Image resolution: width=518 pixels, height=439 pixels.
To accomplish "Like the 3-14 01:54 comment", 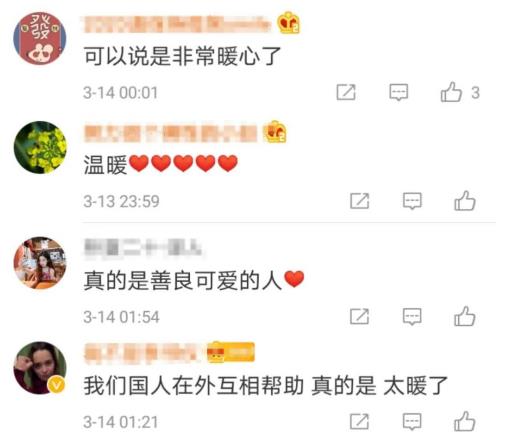I will tap(464, 316).
